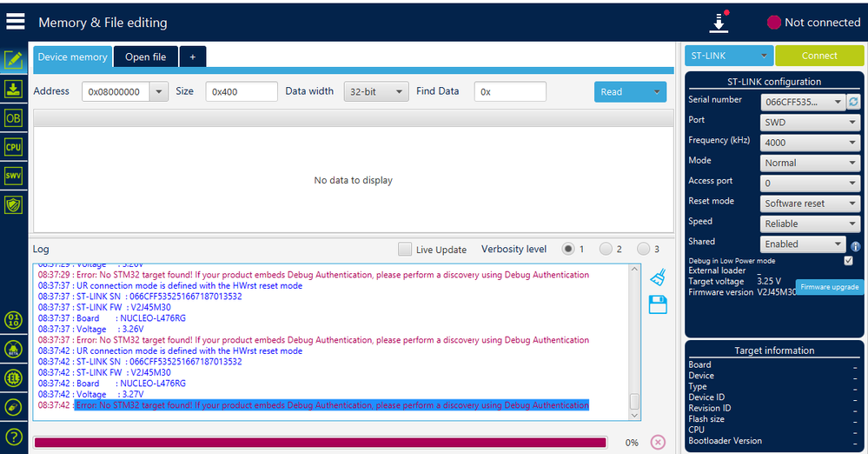Open the CPU panel icon

tap(13, 147)
